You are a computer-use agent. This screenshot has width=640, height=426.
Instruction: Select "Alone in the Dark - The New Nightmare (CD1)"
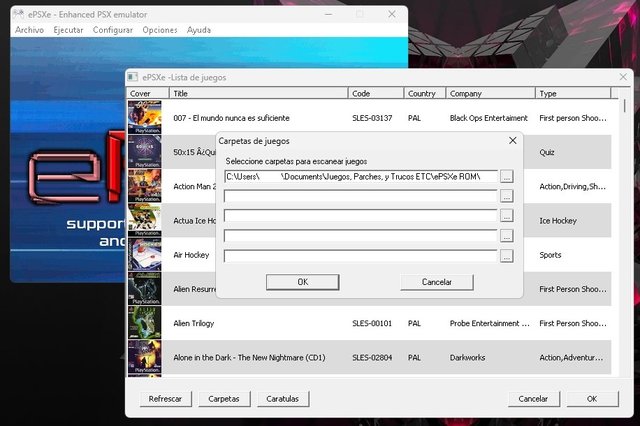(x=249, y=357)
